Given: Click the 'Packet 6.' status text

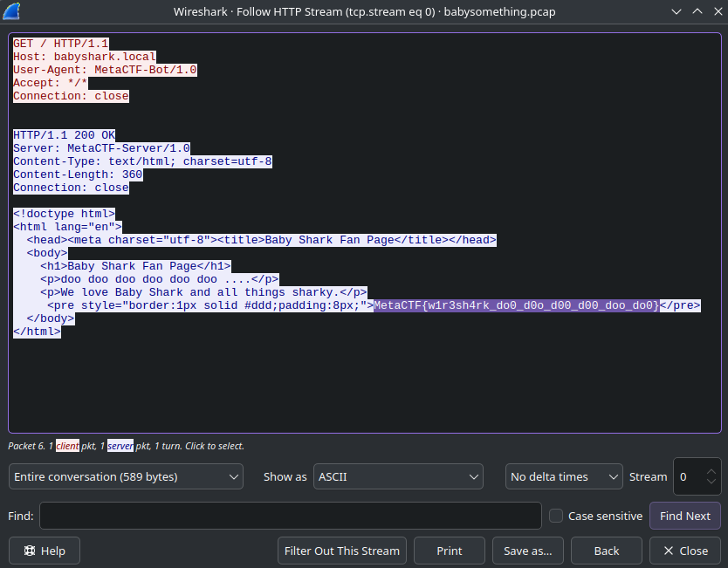Looking at the screenshot, I should tap(26, 446).
